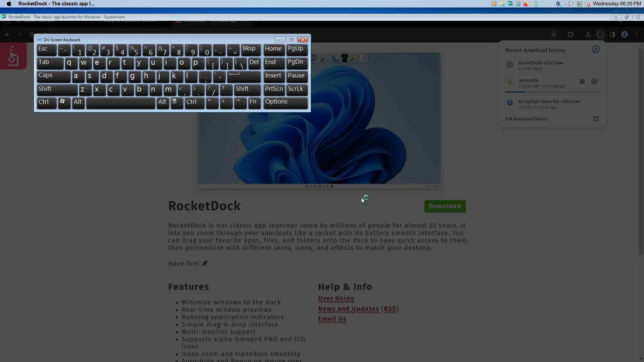Open Options on the On-Screen Keyboard
This screenshot has width=644, height=362.
coord(285,102)
